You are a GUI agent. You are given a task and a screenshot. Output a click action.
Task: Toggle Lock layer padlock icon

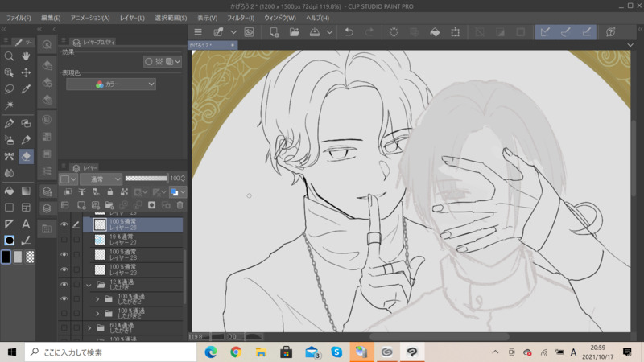(x=109, y=191)
